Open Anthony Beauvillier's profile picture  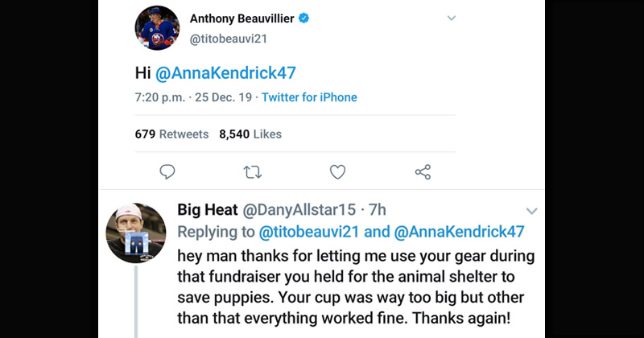pyautogui.click(x=156, y=28)
